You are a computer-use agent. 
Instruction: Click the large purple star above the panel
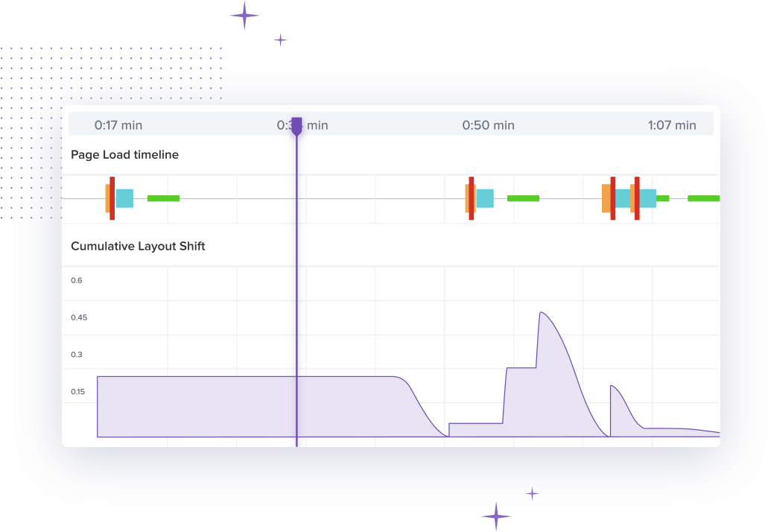(244, 15)
